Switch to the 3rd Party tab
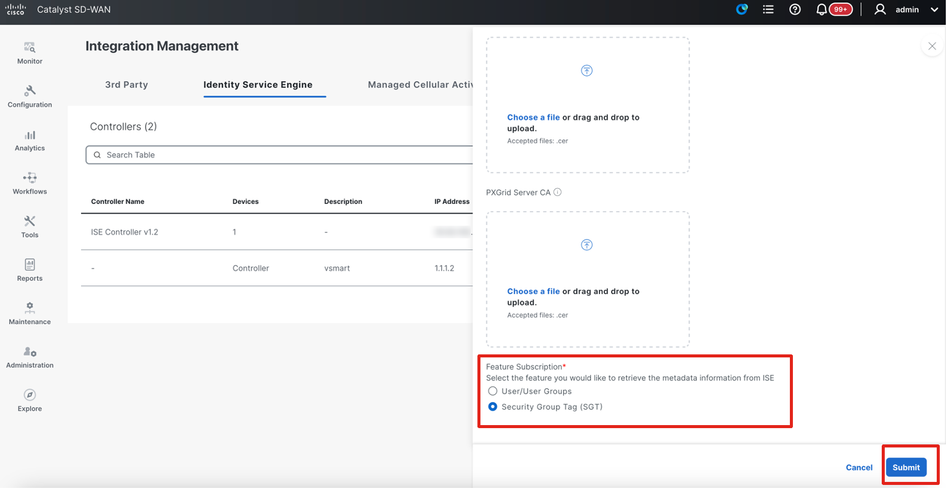The width and height of the screenshot is (947, 490). point(126,85)
